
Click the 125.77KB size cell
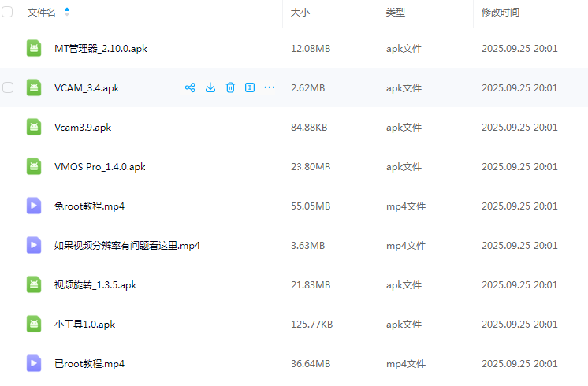[x=312, y=325]
